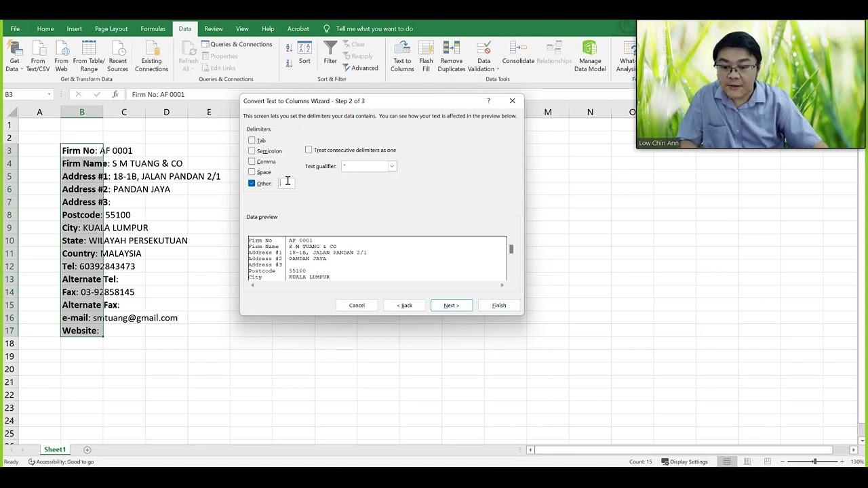Open Data Validation dropdown arrow
This screenshot has height=488, width=868.
click(497, 69)
